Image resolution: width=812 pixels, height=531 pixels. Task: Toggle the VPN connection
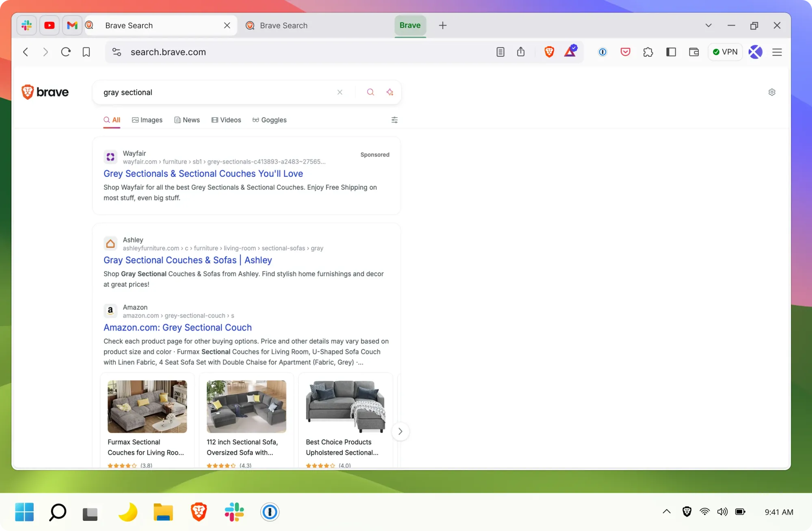[x=725, y=52]
